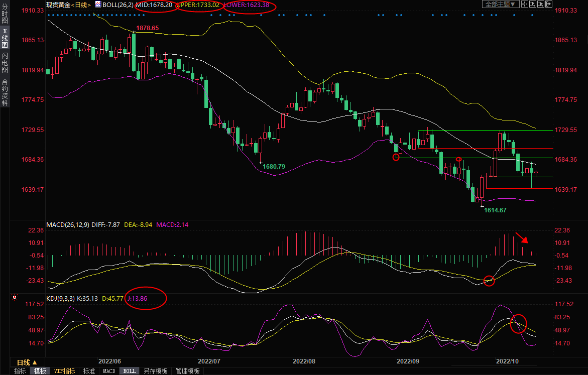Open the 合约资料 side tab
Viewport: 588px width, 375px height.
5,92
